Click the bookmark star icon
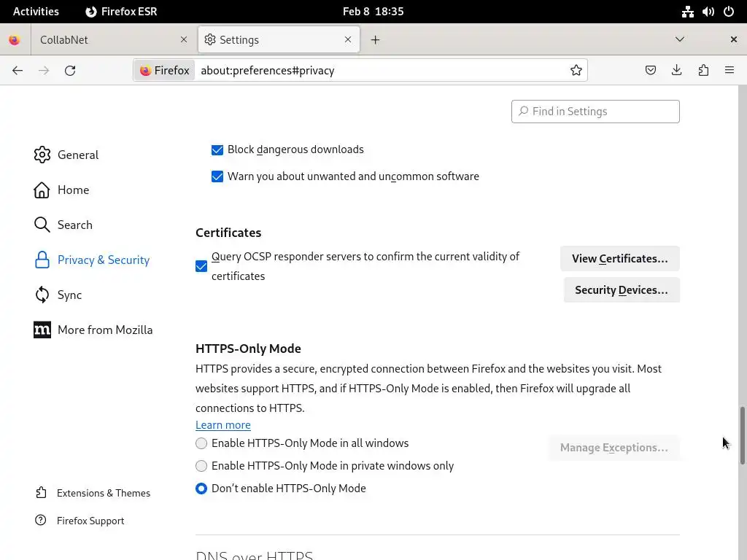Image resolution: width=747 pixels, height=560 pixels. click(576, 71)
